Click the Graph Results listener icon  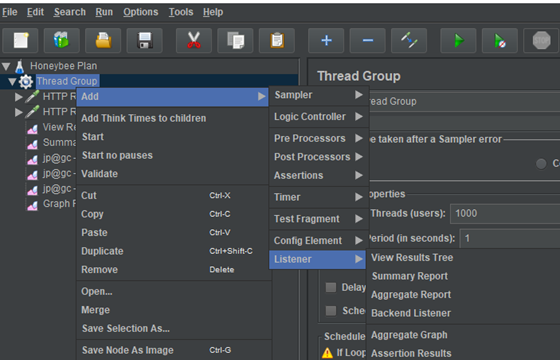click(32, 205)
